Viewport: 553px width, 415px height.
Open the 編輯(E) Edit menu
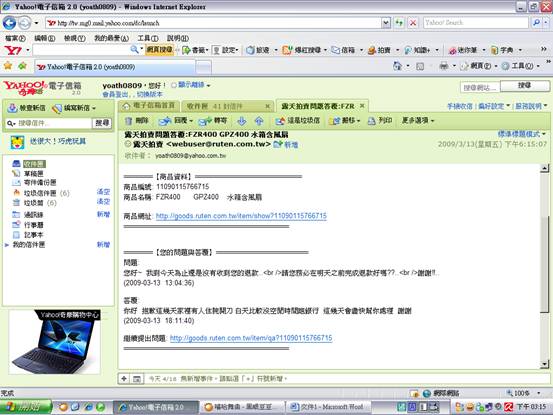(44, 38)
